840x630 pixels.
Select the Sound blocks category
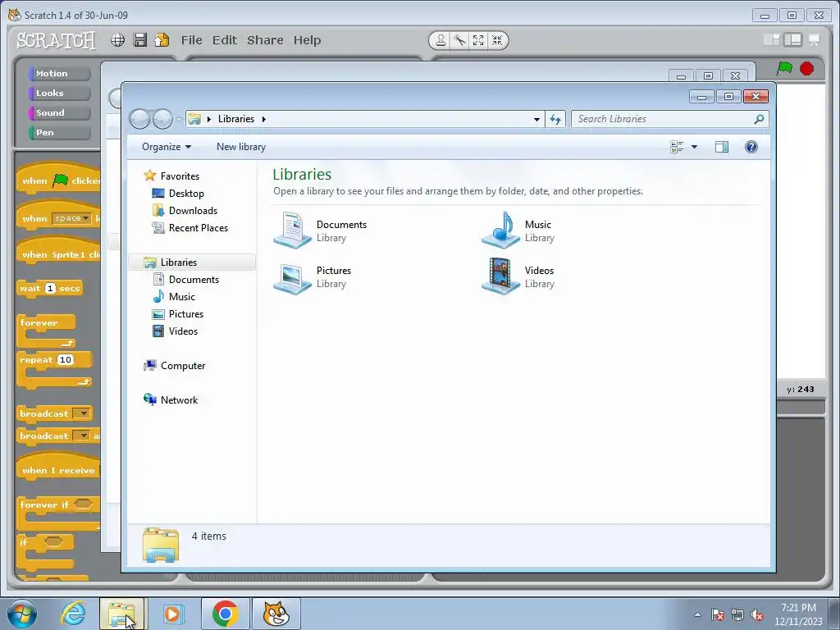(x=59, y=113)
